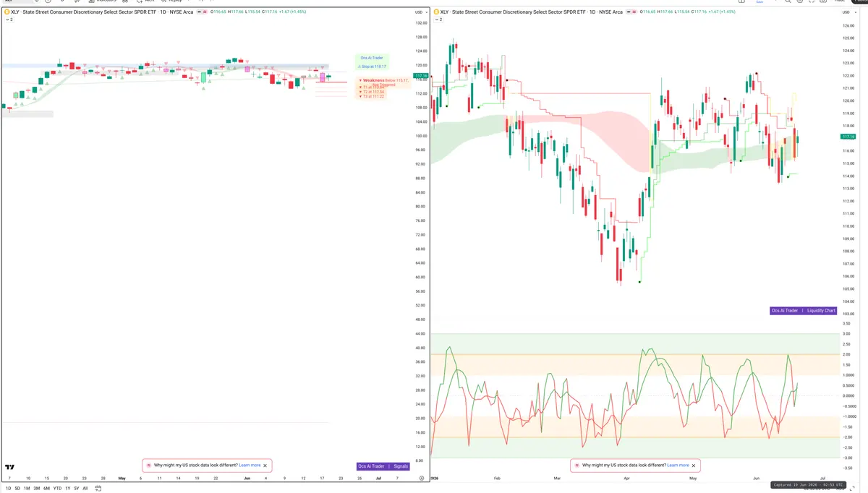Dismiss the right chart data notice
The width and height of the screenshot is (868, 493).
pyautogui.click(x=694, y=466)
